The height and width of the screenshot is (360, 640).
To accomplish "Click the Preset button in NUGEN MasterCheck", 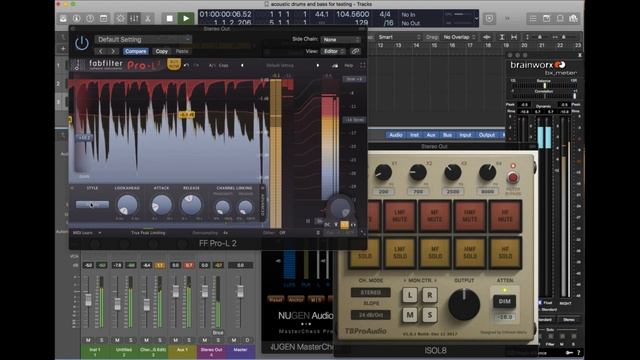I will 275,300.
